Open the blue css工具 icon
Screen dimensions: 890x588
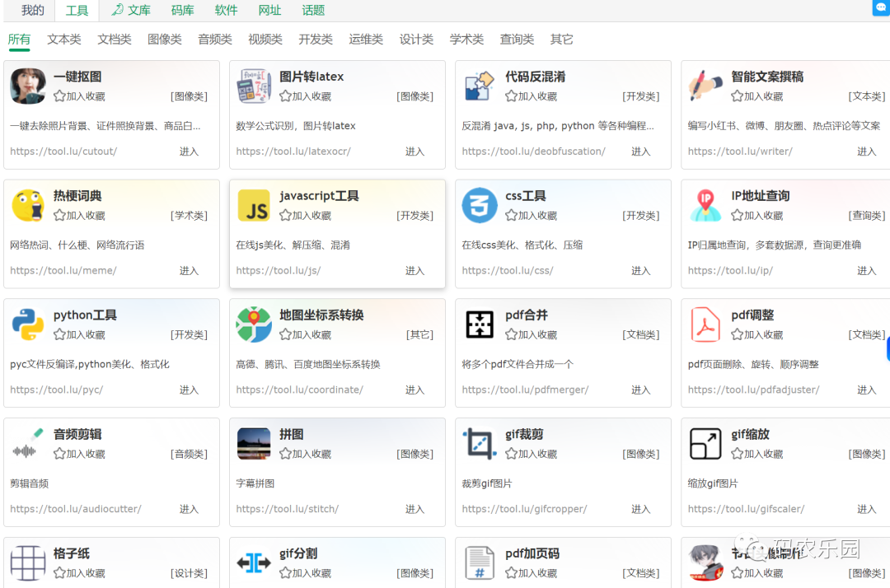[x=480, y=205]
